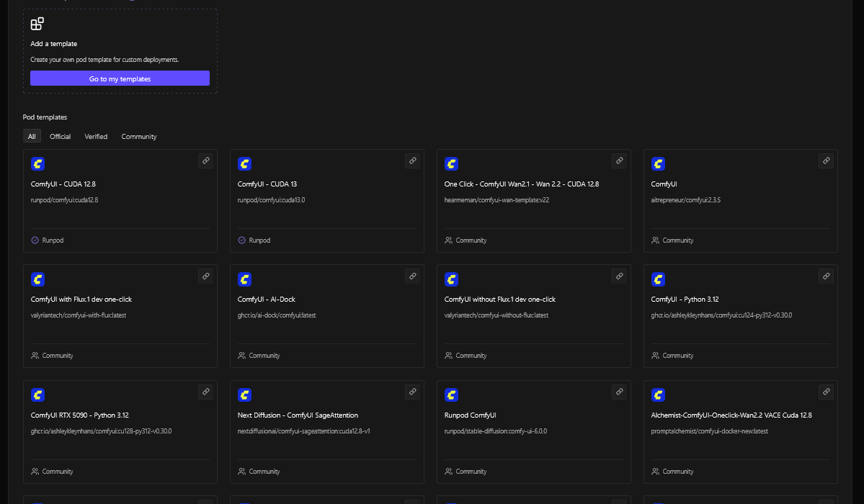Switch to the Community tab
This screenshot has width=864, height=504.
pyautogui.click(x=139, y=136)
